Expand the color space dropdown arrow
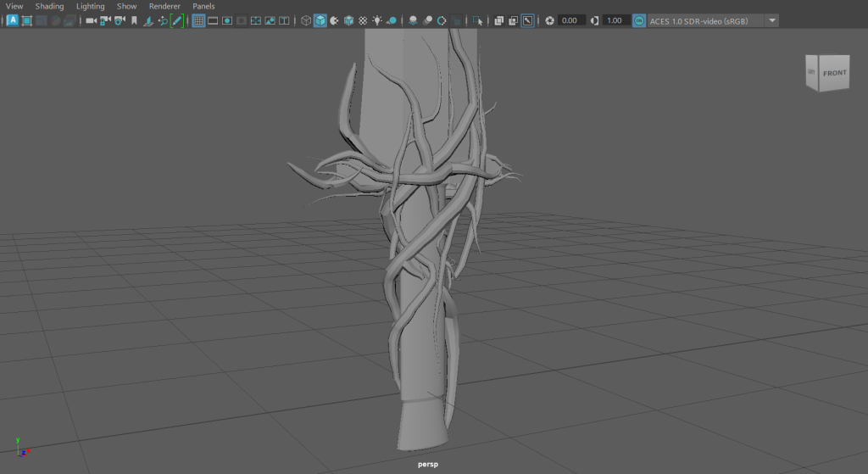The width and height of the screenshot is (868, 474). click(x=772, y=20)
